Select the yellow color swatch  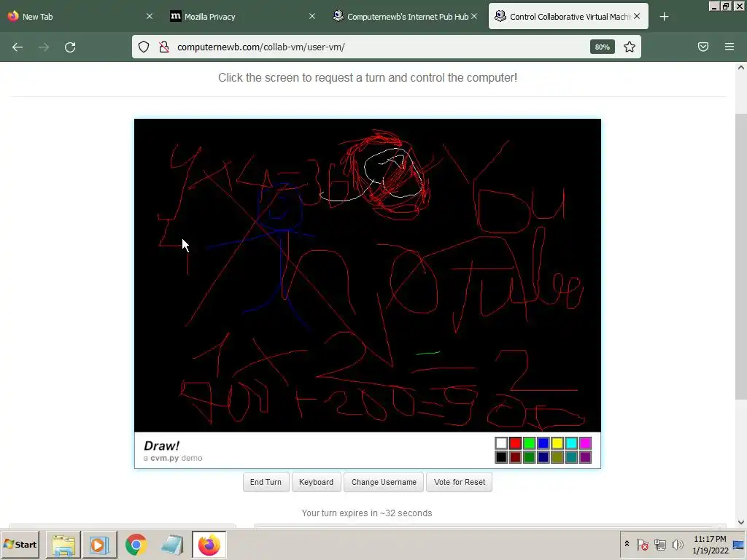pos(557,443)
